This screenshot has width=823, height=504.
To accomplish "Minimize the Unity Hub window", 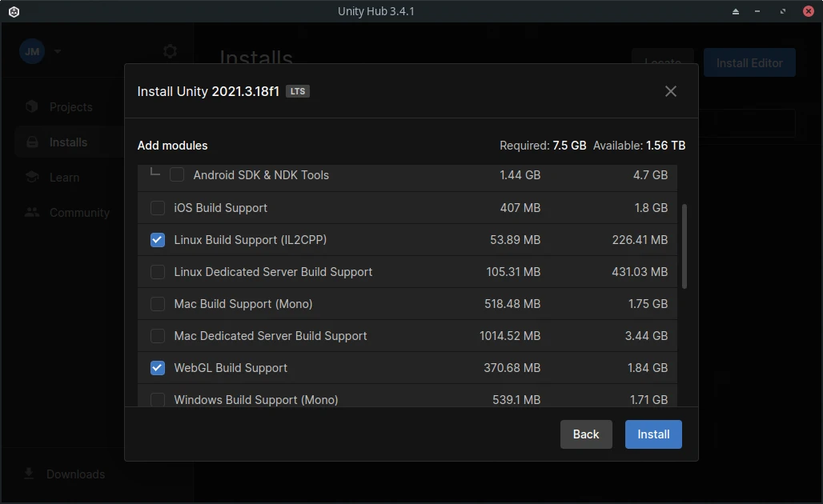I will point(757,11).
